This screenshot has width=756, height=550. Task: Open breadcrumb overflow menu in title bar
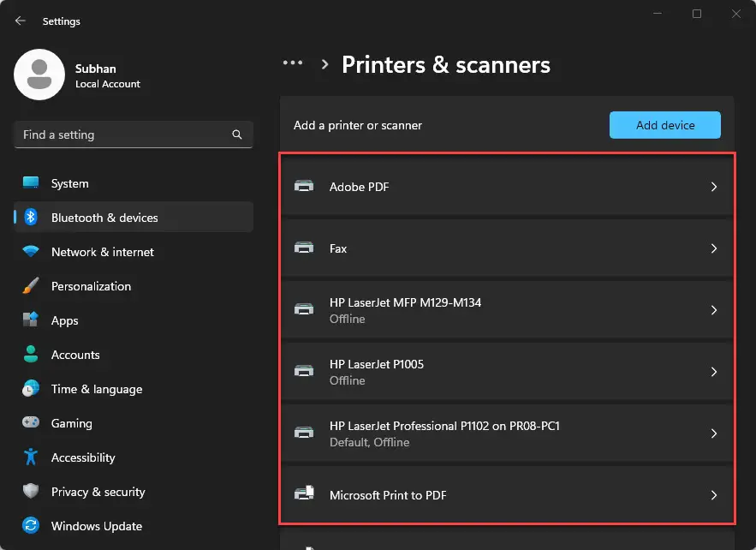coord(293,63)
